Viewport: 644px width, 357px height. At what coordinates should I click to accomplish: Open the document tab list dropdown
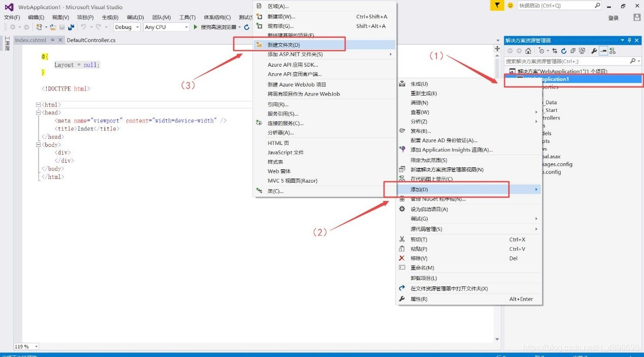pyautogui.click(x=498, y=40)
